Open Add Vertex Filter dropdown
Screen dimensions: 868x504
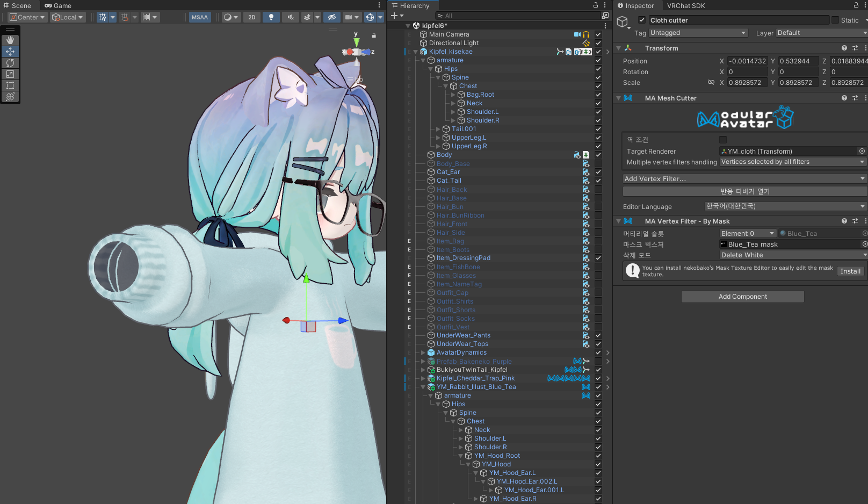click(745, 179)
